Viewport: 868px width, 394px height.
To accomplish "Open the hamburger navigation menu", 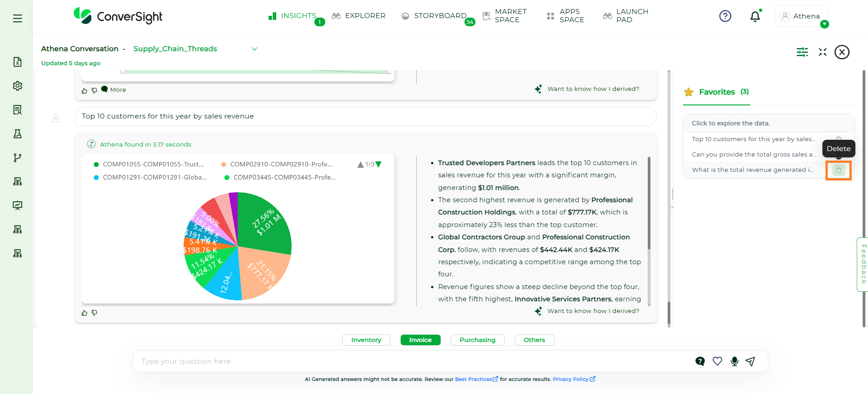I will point(18,19).
